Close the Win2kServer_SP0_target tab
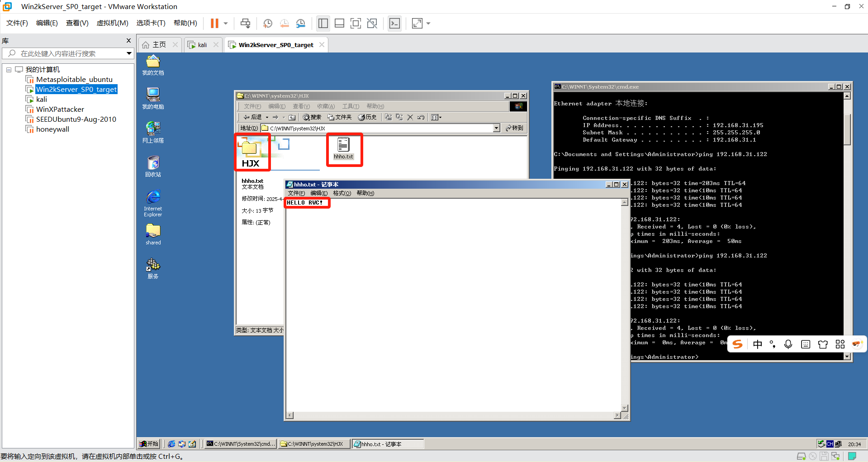Viewport: 868px width, 462px height. point(322,44)
